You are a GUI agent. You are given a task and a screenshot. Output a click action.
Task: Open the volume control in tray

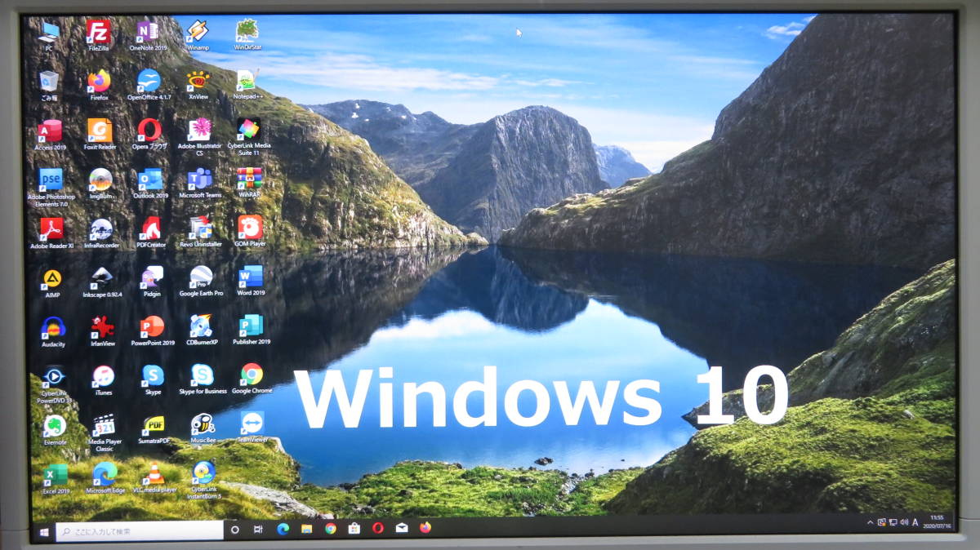[x=903, y=521]
